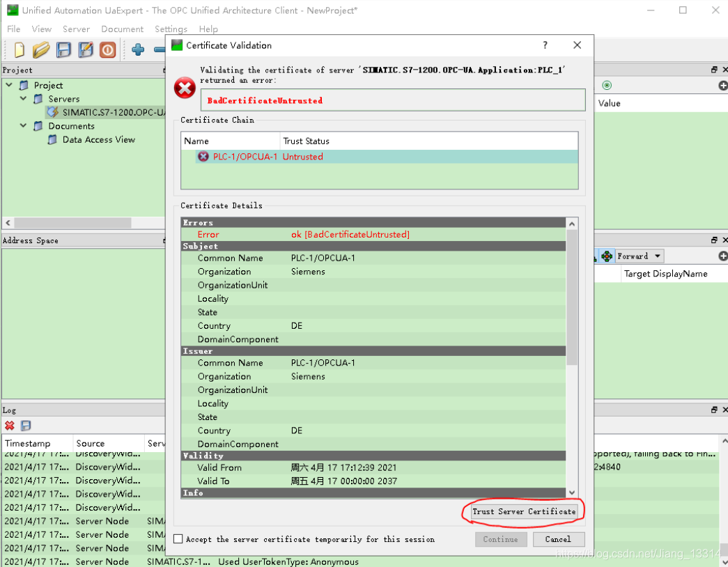
Task: Float the Attributes panel via its restore icon
Action: [715, 70]
